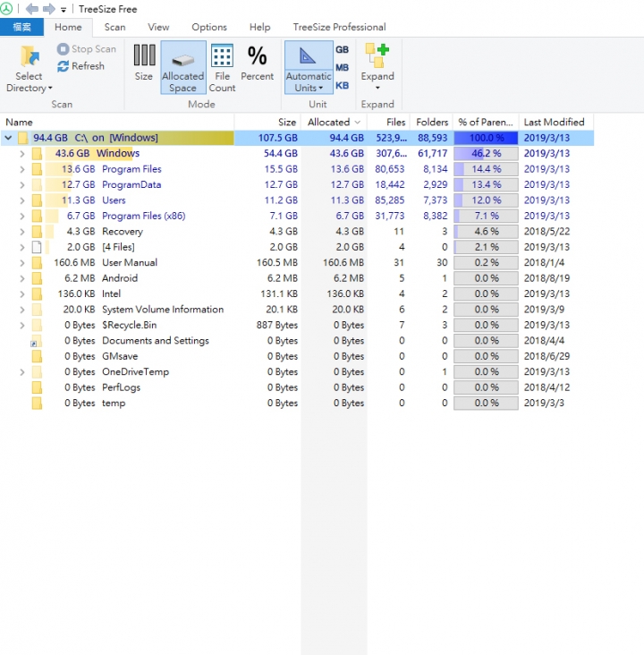644x655 pixels.
Task: Click the temp folder icon
Action: [37, 403]
